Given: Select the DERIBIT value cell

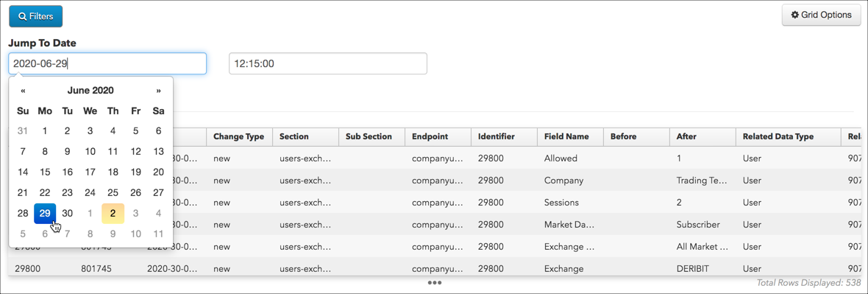Looking at the screenshot, I should tap(702, 269).
